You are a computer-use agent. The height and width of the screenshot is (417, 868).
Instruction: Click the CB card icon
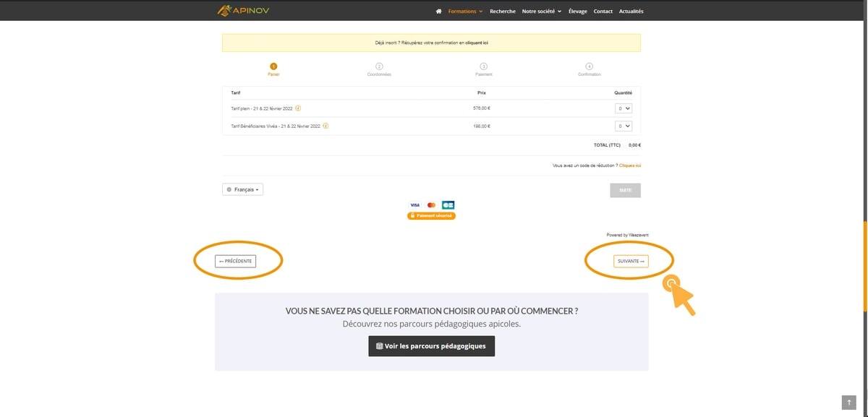pos(448,205)
